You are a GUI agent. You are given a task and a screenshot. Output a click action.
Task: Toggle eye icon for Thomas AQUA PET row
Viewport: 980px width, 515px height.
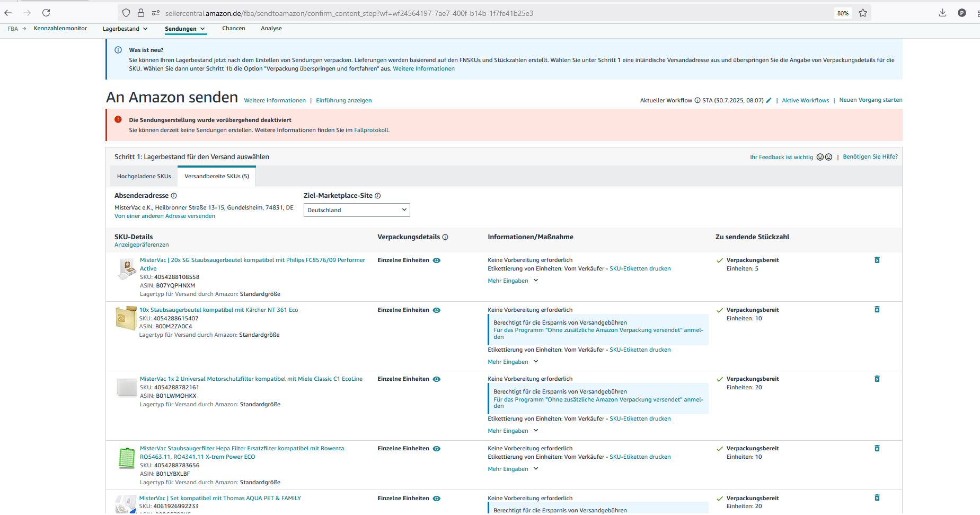(437, 499)
